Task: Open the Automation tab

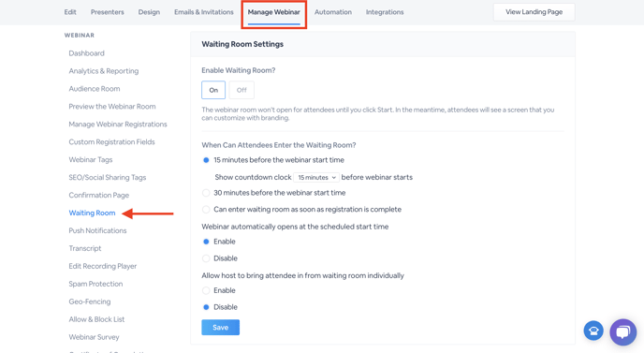Action: coord(333,12)
